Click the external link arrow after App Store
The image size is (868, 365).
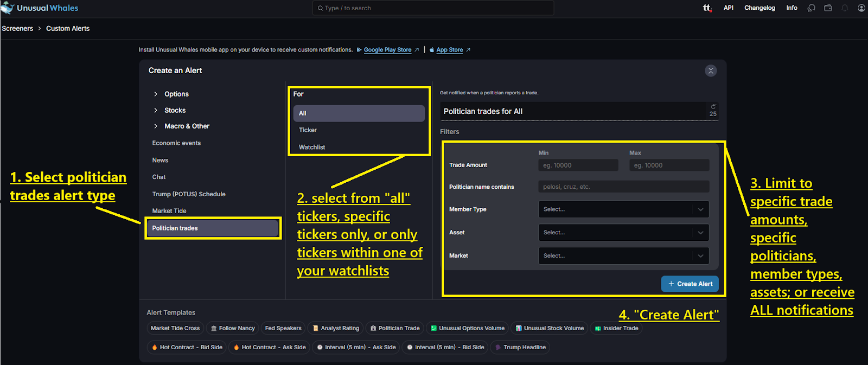(x=468, y=50)
